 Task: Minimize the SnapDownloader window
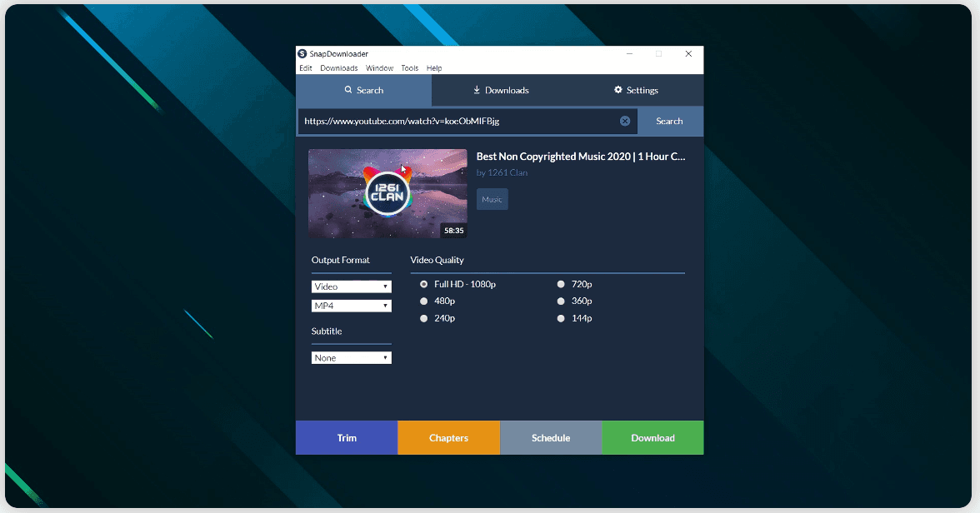[x=629, y=54]
